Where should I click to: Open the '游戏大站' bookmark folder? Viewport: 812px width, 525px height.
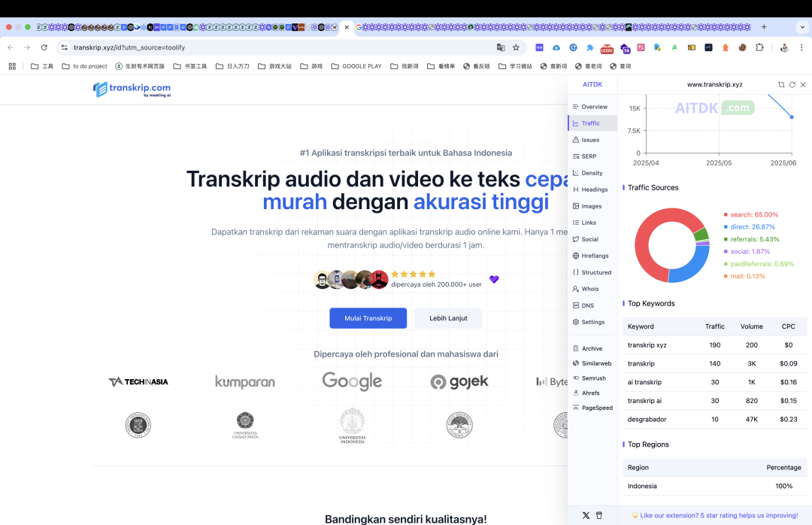(274, 66)
